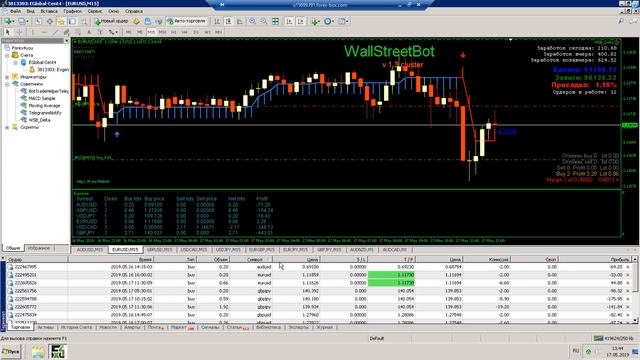Open the Избранное navigator tab

pos(39,248)
